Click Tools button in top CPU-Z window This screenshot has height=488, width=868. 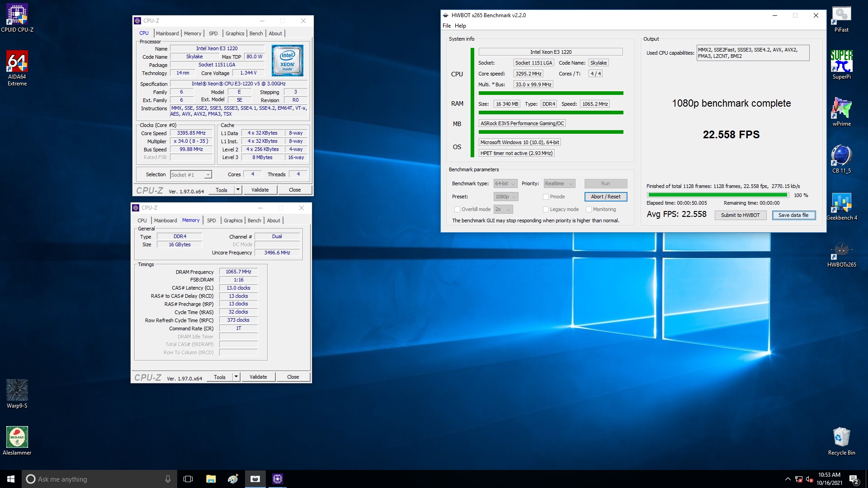point(222,190)
